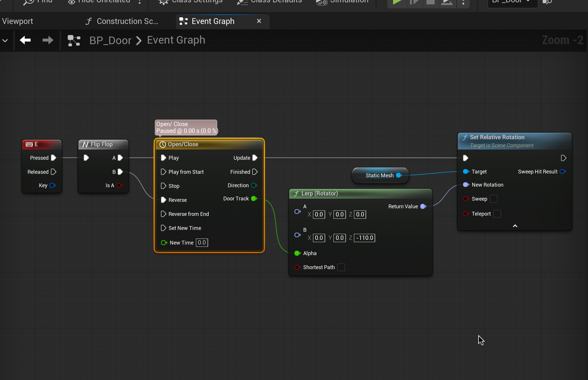Click the Lerp B rotator Z field

(x=364, y=238)
